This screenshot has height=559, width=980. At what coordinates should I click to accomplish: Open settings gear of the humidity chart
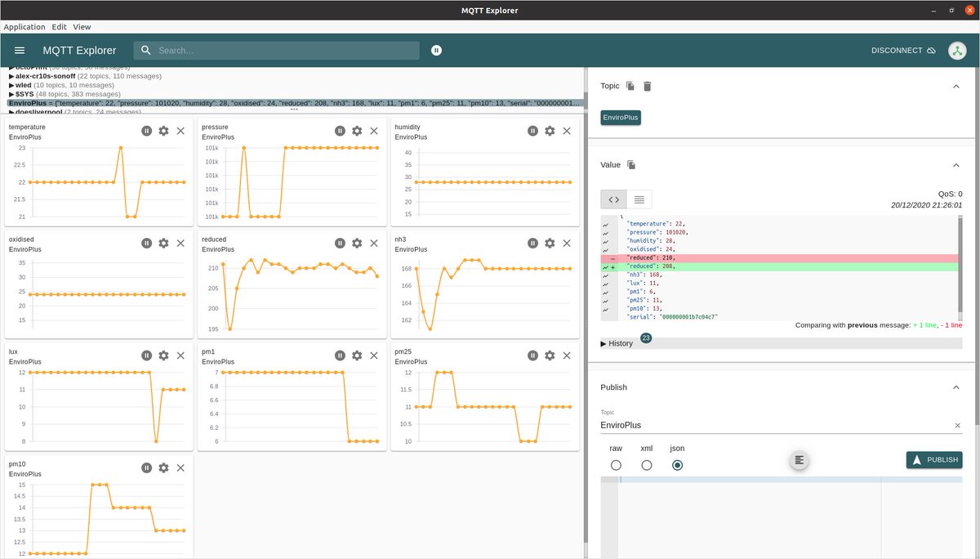click(x=550, y=131)
